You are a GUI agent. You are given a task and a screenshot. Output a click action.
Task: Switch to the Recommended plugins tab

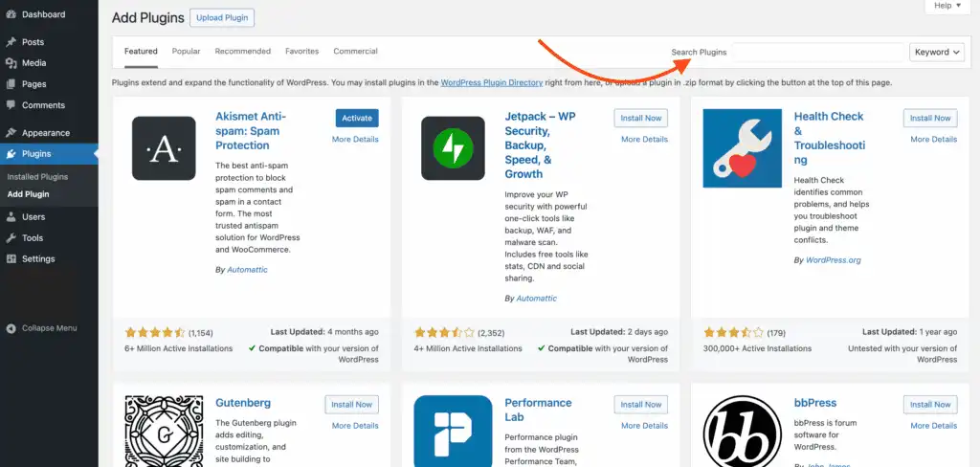[243, 52]
